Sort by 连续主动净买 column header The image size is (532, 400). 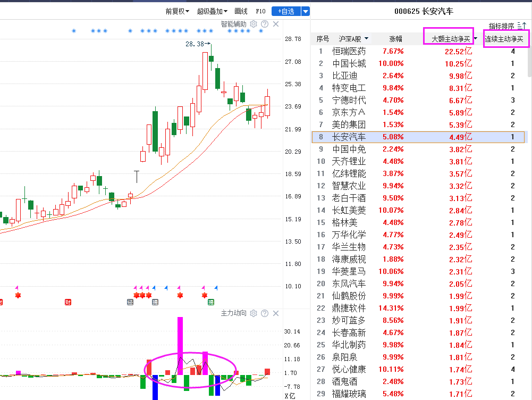coord(504,39)
